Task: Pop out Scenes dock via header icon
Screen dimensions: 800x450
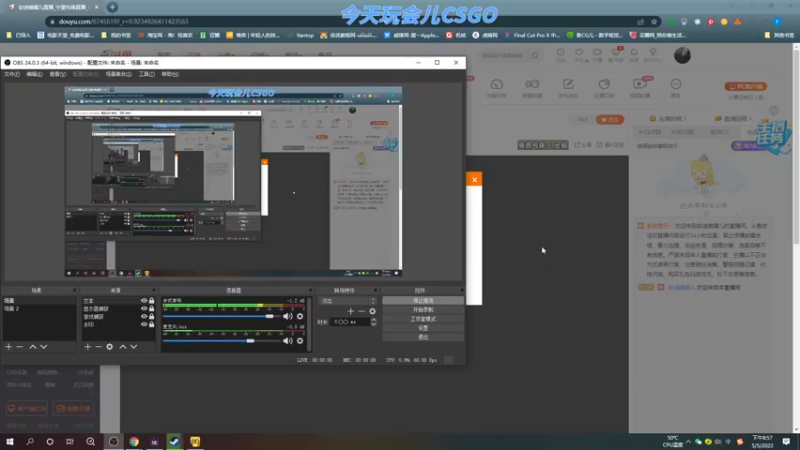Action: tap(74, 290)
